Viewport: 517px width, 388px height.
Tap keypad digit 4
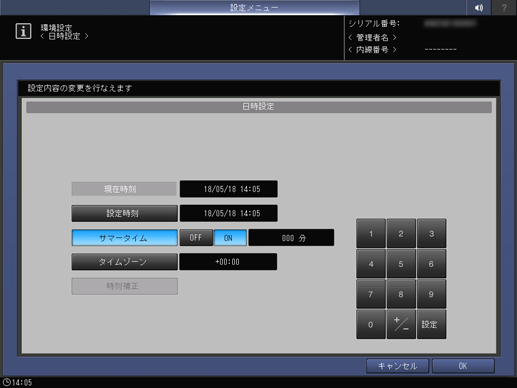pyautogui.click(x=371, y=264)
